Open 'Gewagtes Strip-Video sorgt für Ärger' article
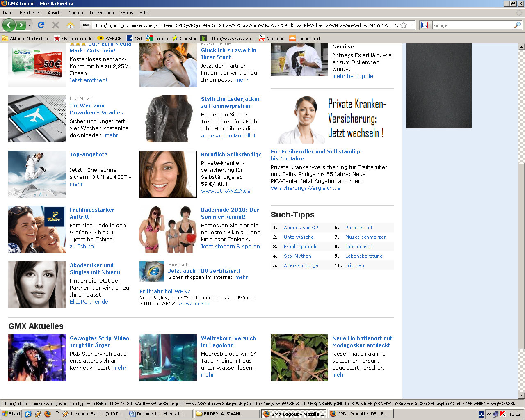 pos(99,342)
